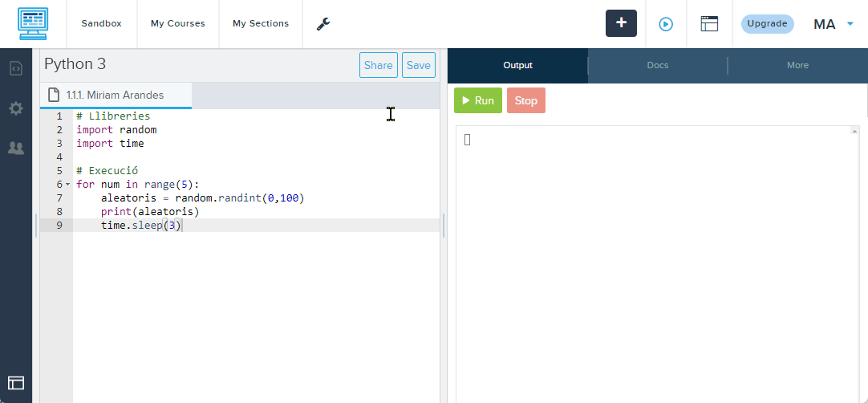Select the Output tab

click(517, 65)
